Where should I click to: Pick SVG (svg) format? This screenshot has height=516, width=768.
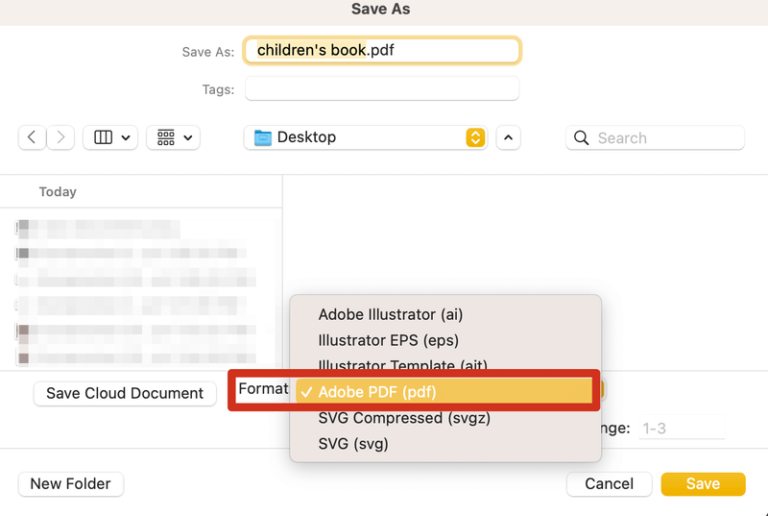(353, 443)
